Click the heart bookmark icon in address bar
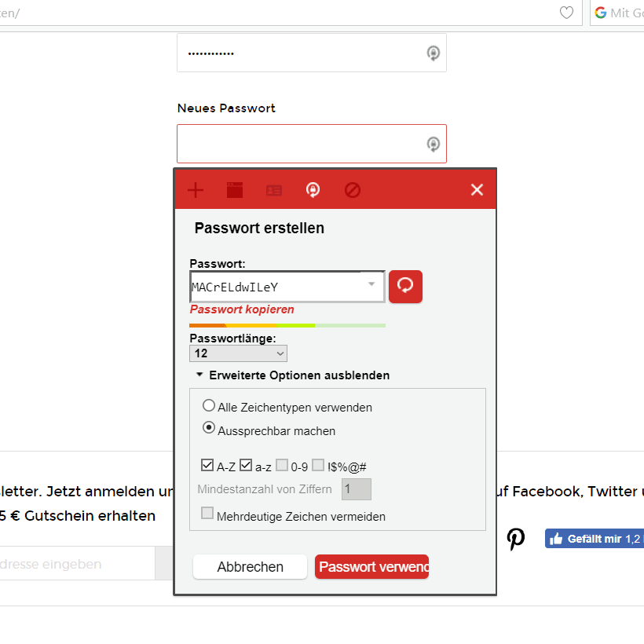This screenshot has height=644, width=644. (x=566, y=13)
